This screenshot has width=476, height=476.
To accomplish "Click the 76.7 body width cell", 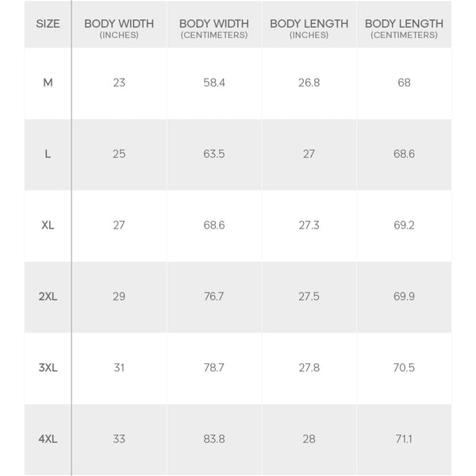I will (x=214, y=297).
